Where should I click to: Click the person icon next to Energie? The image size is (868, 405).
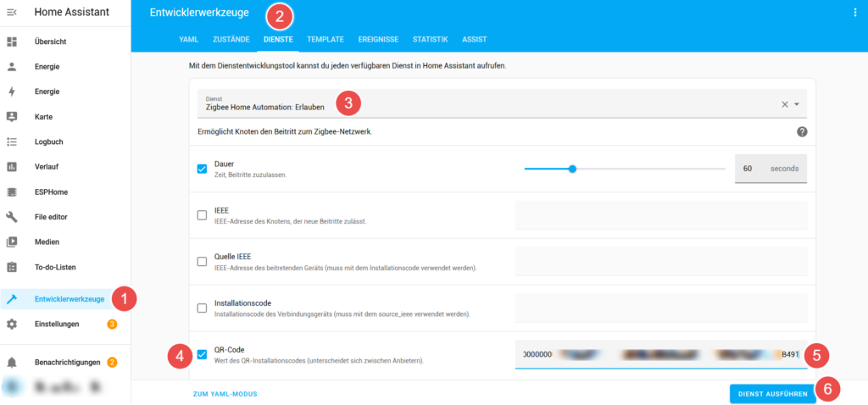tap(12, 66)
